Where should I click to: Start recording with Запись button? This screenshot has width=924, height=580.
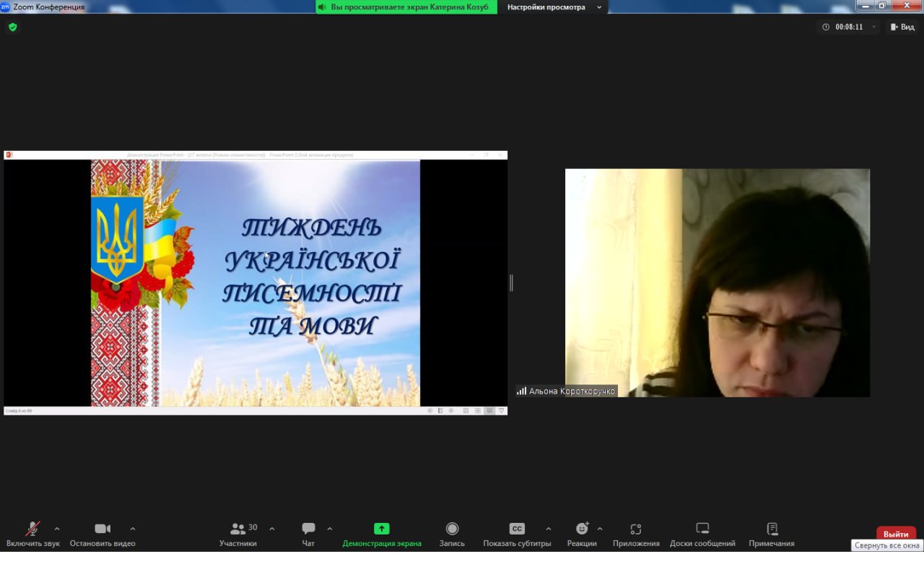(452, 534)
